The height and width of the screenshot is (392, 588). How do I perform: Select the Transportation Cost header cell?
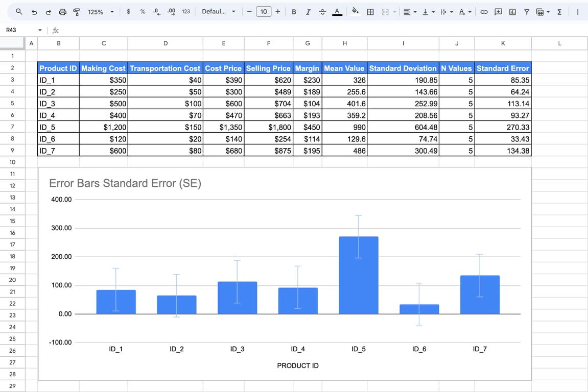pos(166,68)
